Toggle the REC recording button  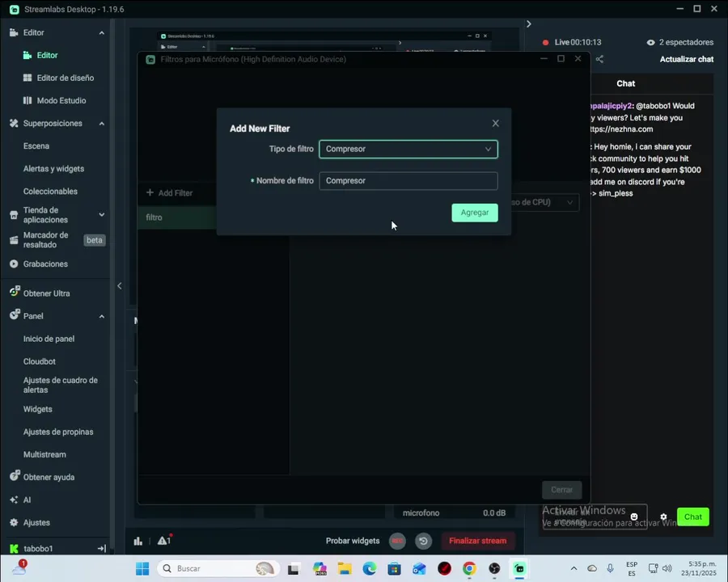pyautogui.click(x=397, y=541)
